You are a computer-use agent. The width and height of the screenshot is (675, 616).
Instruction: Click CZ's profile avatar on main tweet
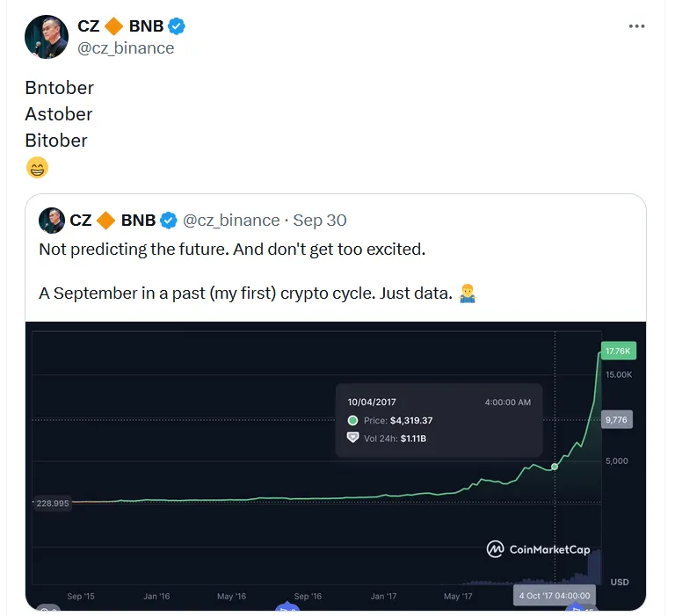(x=47, y=37)
